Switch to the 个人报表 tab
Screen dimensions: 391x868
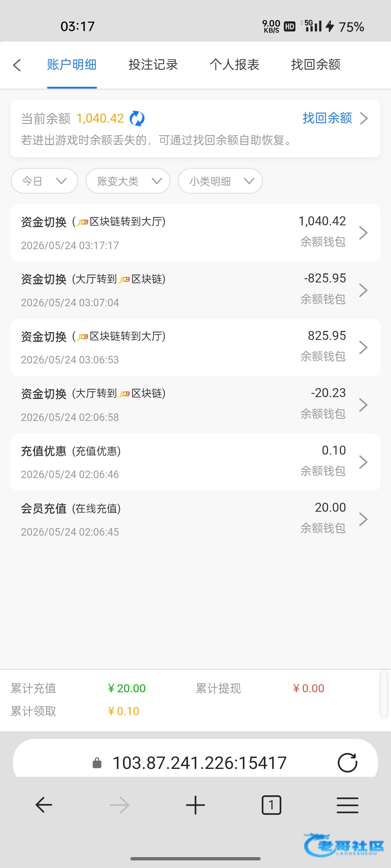pos(235,65)
